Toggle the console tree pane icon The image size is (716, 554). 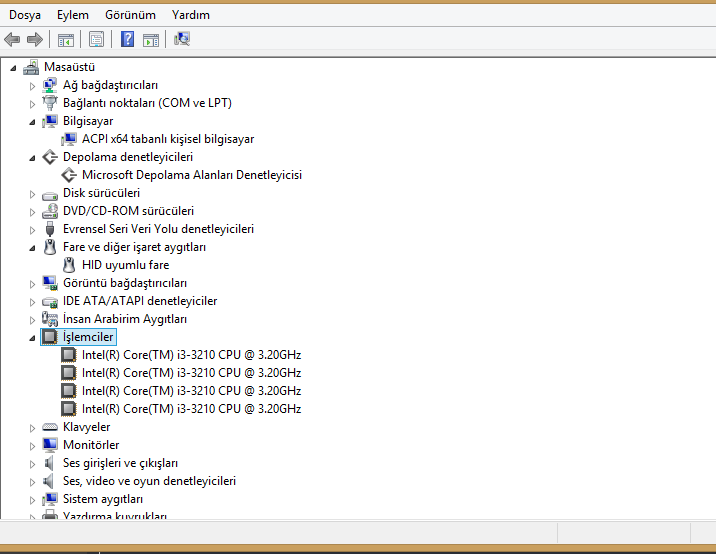click(x=66, y=40)
